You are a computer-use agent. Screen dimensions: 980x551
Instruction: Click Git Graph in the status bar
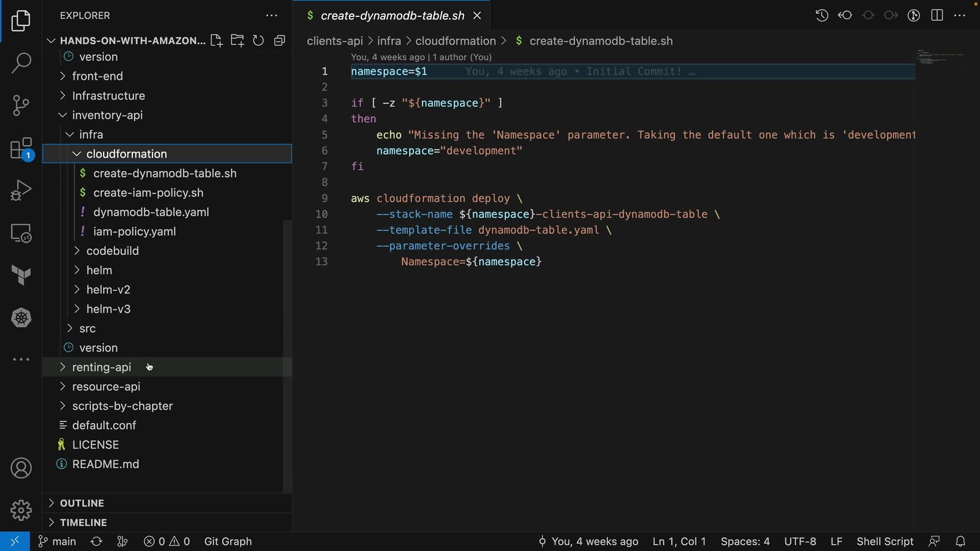228,541
